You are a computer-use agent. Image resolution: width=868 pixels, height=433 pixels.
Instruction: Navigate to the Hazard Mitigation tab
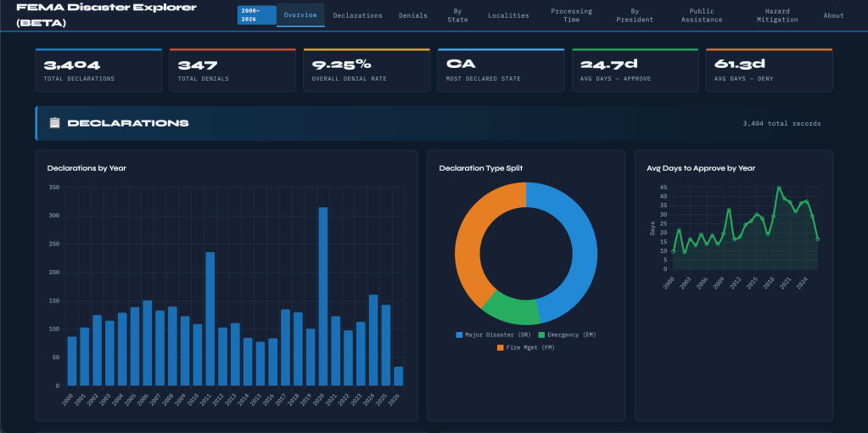tap(776, 15)
